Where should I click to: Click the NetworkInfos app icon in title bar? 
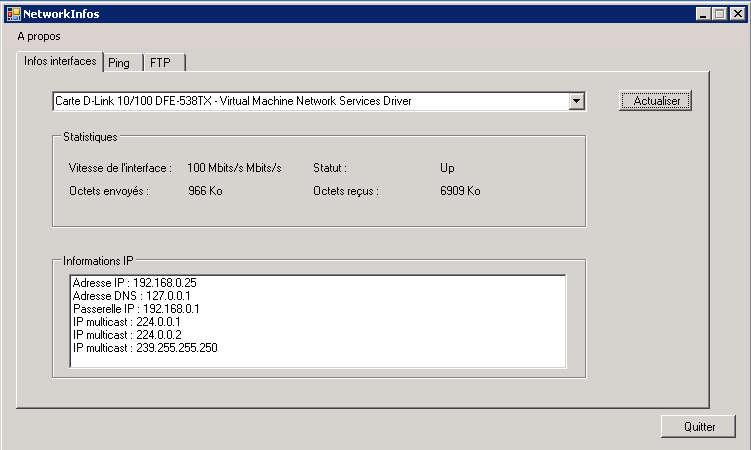[x=13, y=14]
